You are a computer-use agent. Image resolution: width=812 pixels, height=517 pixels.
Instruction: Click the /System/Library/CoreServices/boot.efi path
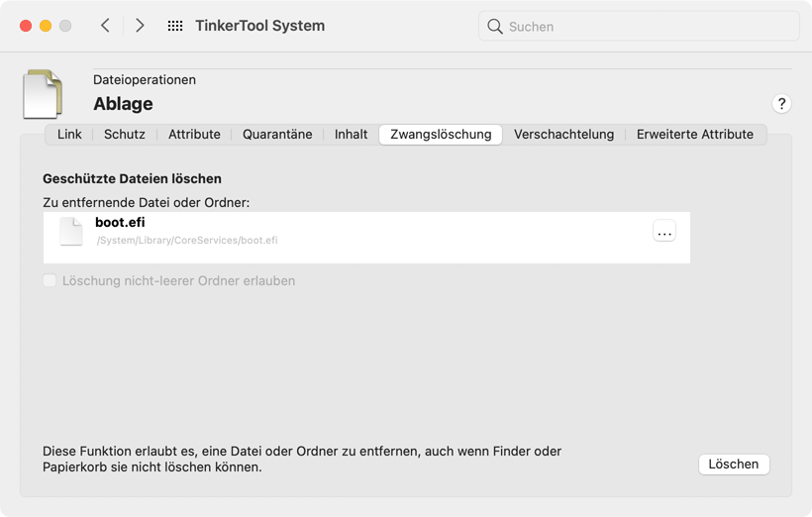(x=187, y=241)
